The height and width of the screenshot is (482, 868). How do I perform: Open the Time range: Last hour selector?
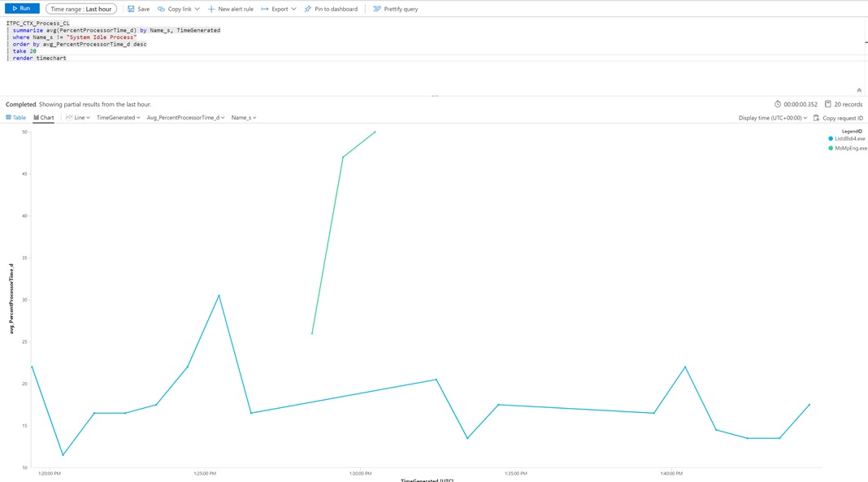[x=81, y=9]
